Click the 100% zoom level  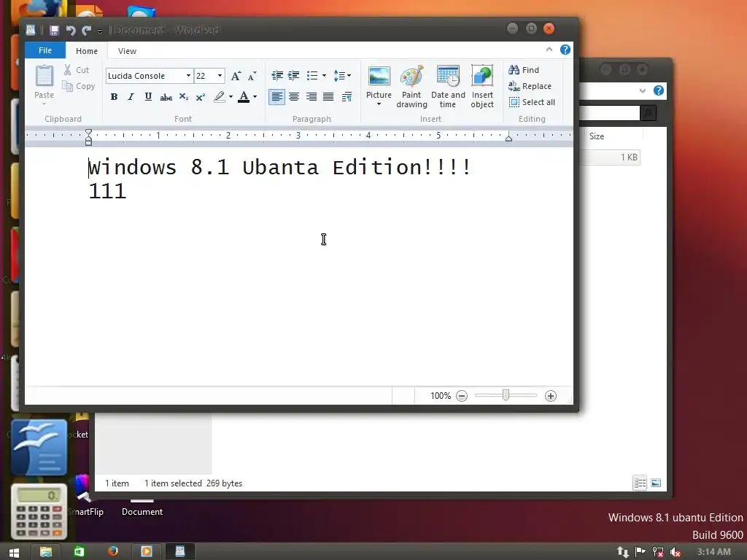coord(441,396)
